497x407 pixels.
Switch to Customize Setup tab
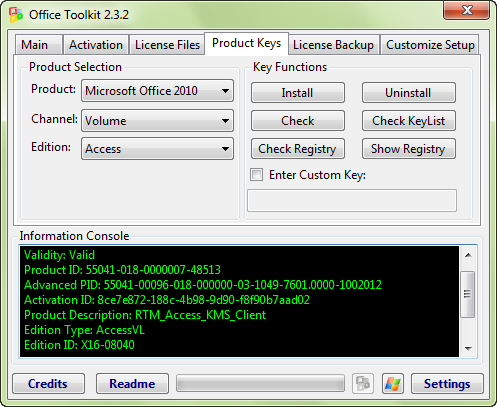point(430,45)
